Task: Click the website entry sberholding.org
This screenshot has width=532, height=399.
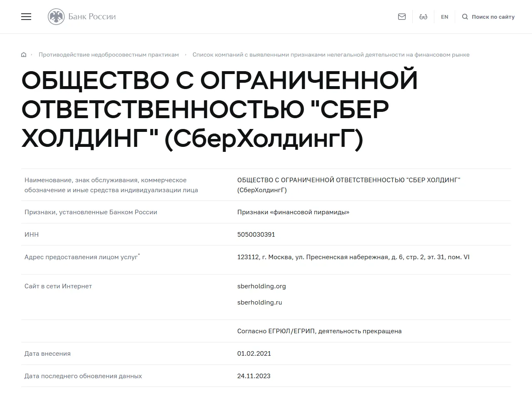Action: (x=261, y=286)
